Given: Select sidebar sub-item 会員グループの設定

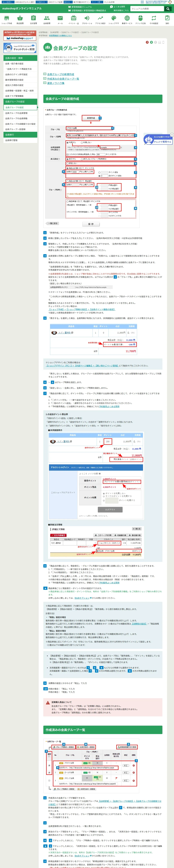Looking at the screenshot, I should (20, 107).
